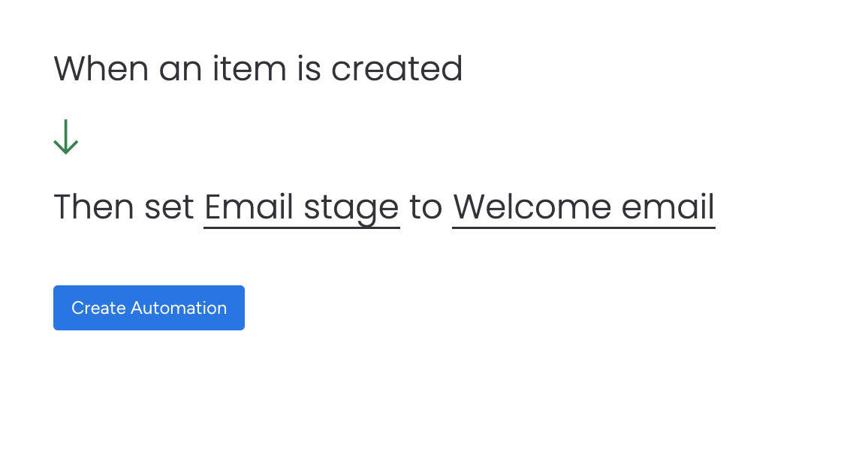Click the word 'Then' in the action
This screenshot has width=868, height=449.
(94, 208)
